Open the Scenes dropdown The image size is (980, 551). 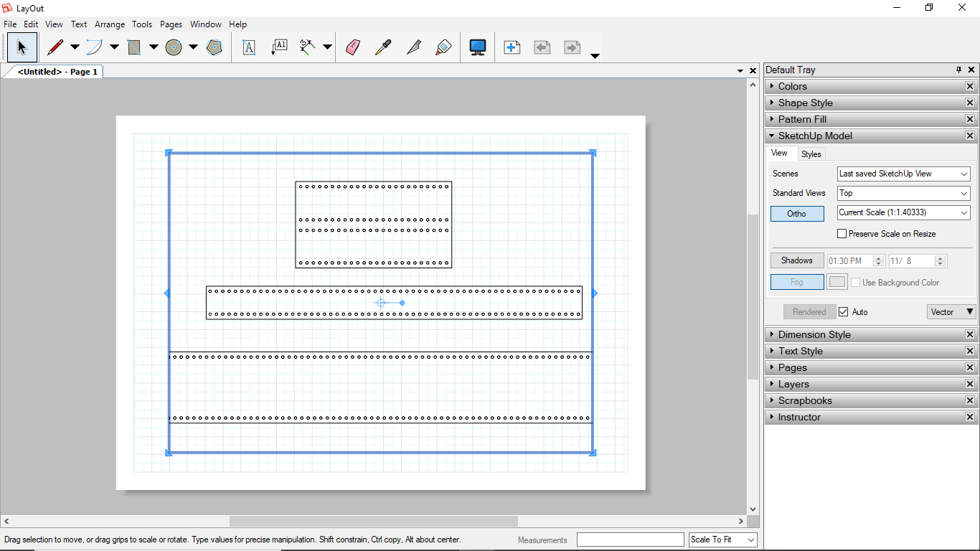coord(903,174)
